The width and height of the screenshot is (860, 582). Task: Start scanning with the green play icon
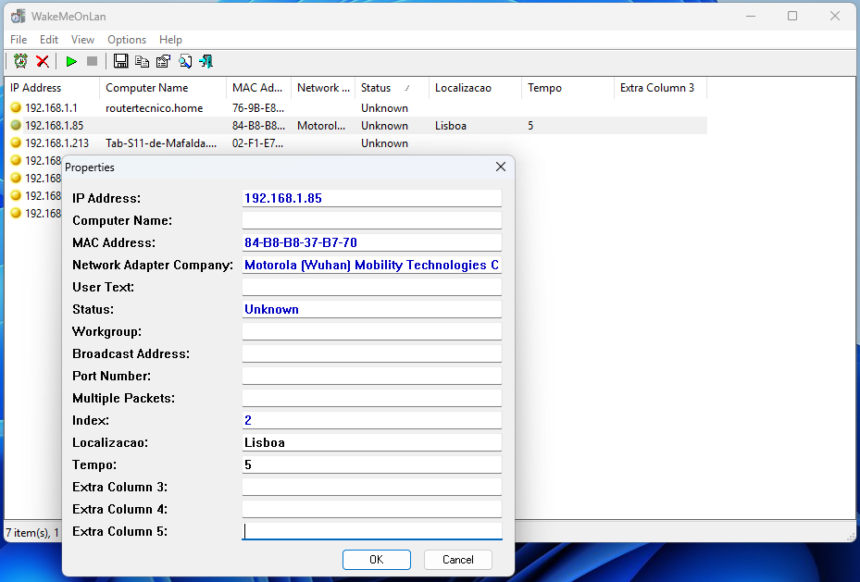(x=70, y=61)
